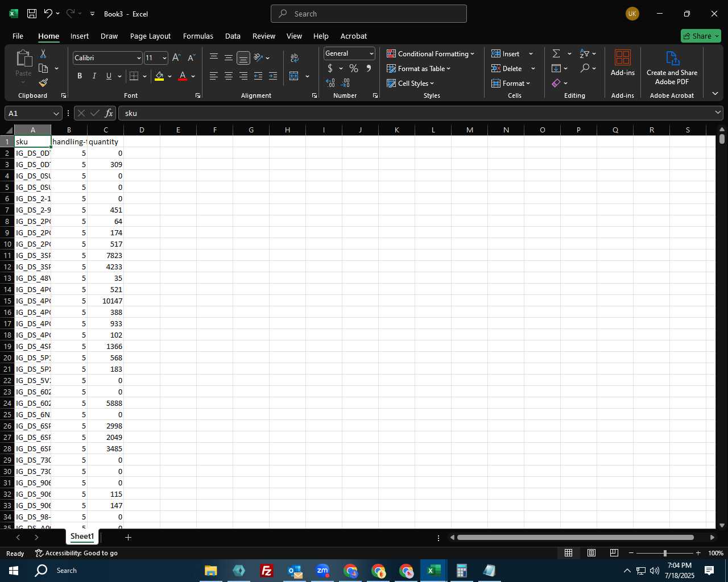
Task: Click Accessibility: Good to go status
Action: [x=76, y=553]
